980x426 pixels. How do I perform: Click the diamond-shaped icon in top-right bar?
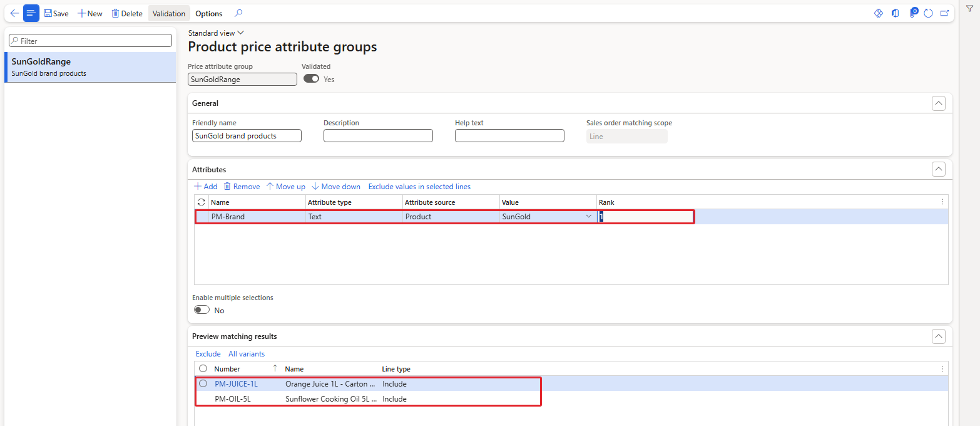[x=878, y=13]
